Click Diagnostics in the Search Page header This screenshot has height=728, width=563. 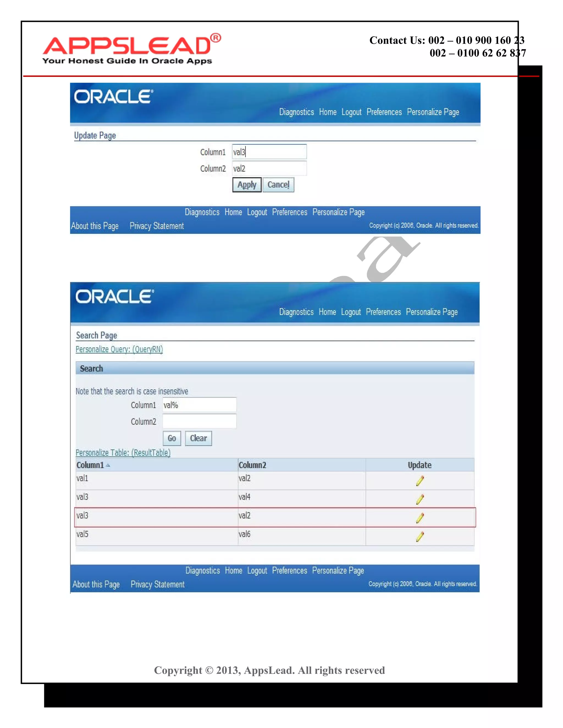296,312
